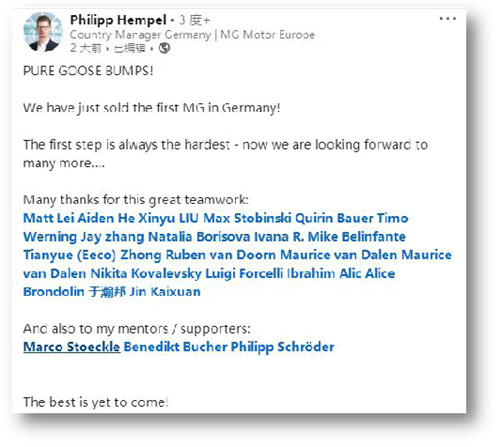Open Max Stobinski's profile link
Viewport: 500px width, 447px height.
click(247, 218)
